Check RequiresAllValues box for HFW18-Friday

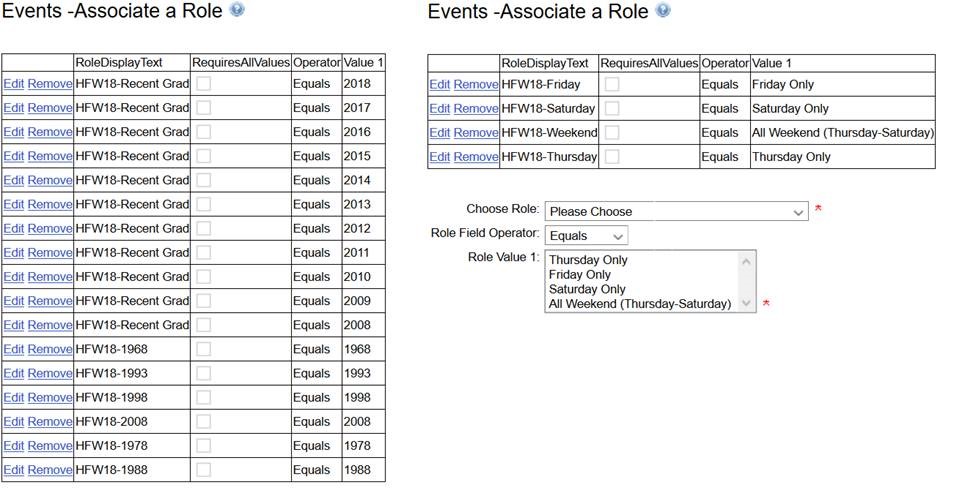coord(611,84)
